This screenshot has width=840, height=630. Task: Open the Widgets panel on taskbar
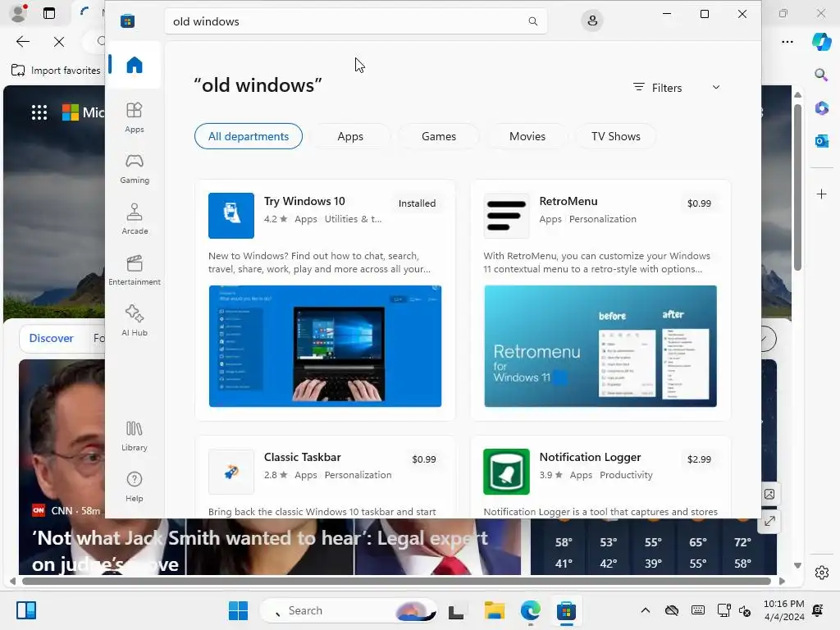[x=25, y=610]
